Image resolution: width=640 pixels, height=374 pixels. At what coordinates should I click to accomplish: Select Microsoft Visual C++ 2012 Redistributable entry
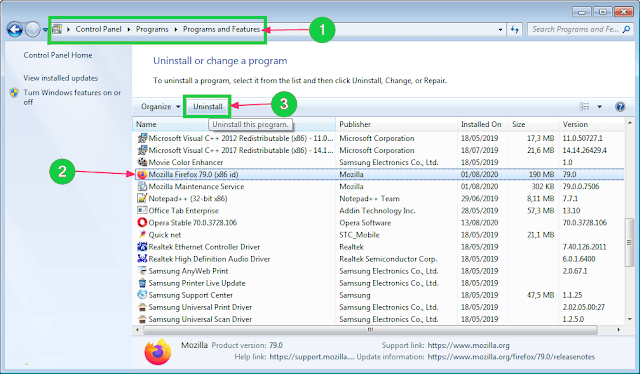[x=241, y=138]
